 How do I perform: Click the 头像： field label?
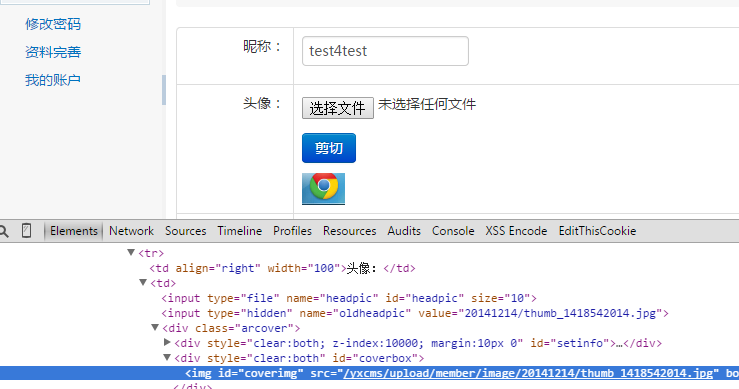263,103
